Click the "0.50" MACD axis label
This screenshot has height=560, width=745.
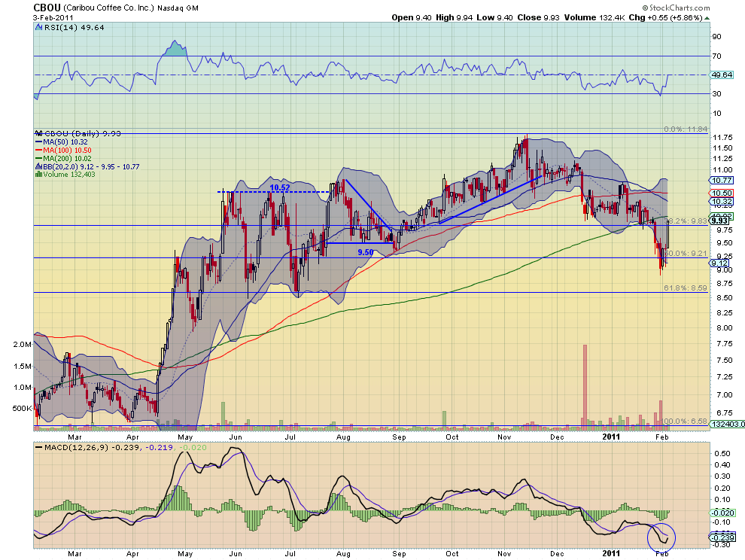(x=722, y=454)
